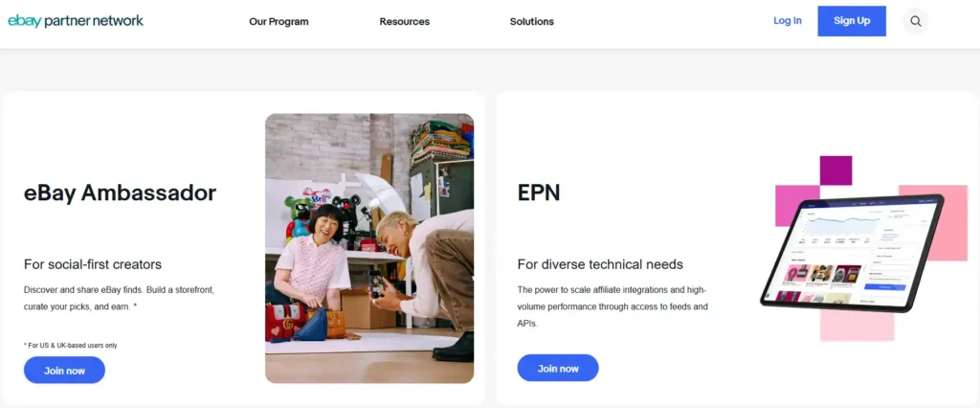Open the Solutions menu
980x408 pixels.
(532, 21)
